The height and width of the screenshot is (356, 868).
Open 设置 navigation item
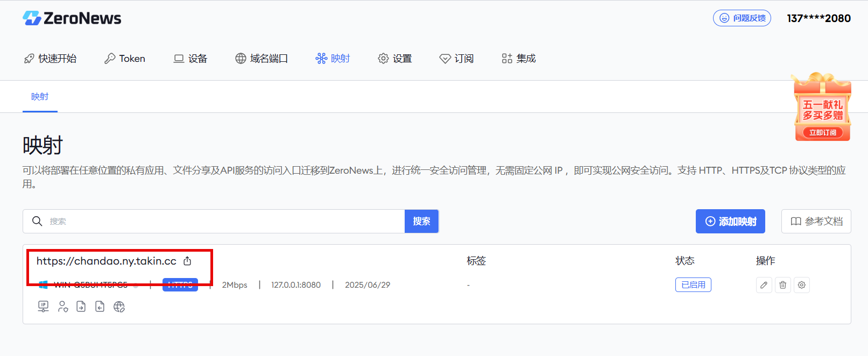click(395, 58)
